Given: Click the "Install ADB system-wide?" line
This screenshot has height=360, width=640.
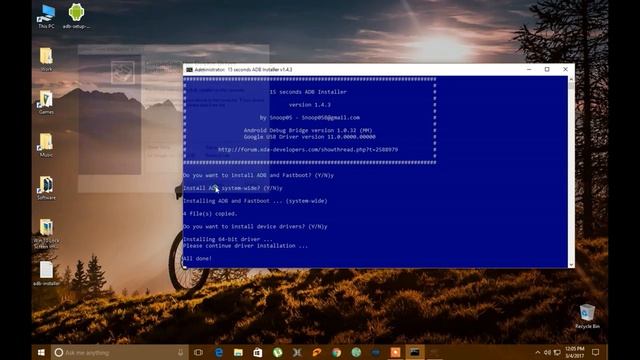Looking at the screenshot, I should (x=233, y=188).
